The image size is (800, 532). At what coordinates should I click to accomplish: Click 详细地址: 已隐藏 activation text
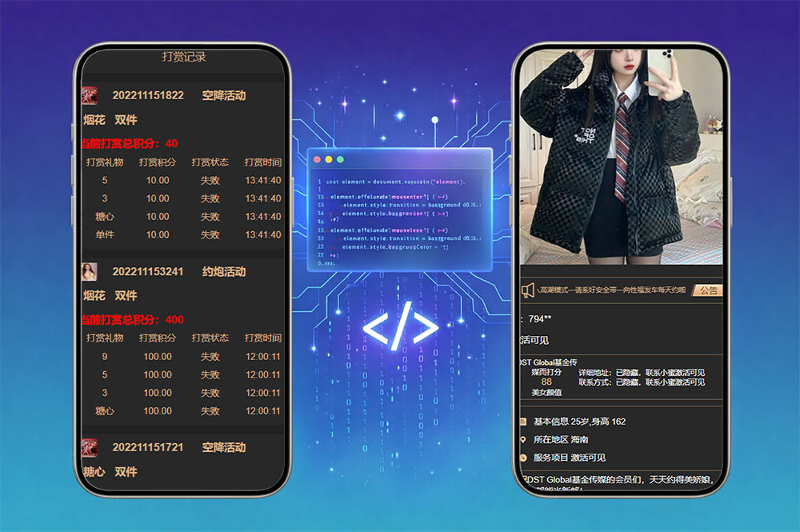pyautogui.click(x=642, y=372)
